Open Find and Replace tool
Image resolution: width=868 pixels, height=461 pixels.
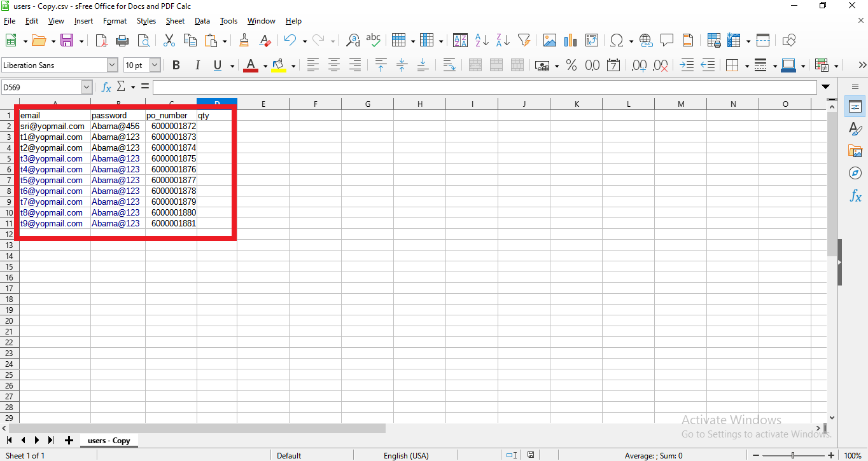pos(353,41)
